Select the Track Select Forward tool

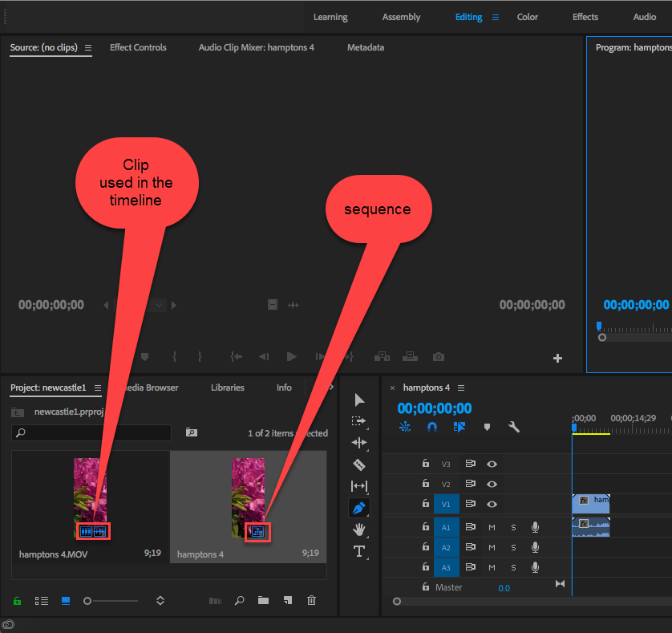[x=358, y=421]
